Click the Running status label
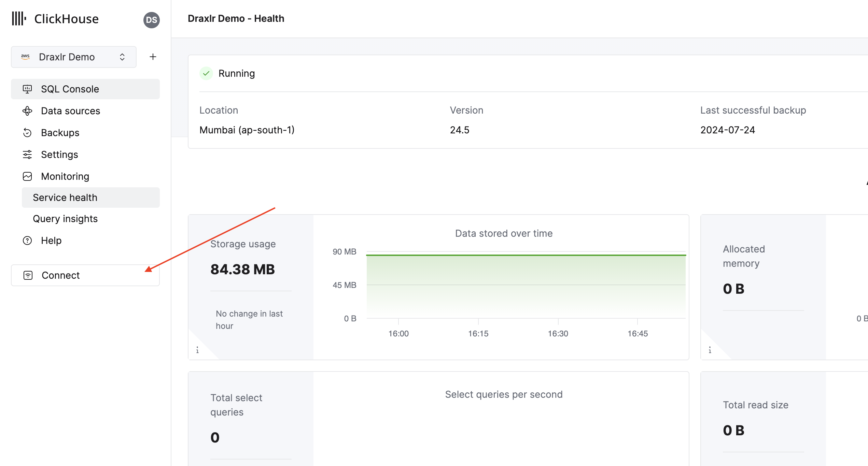Viewport: 868px width, 466px height. coord(237,73)
